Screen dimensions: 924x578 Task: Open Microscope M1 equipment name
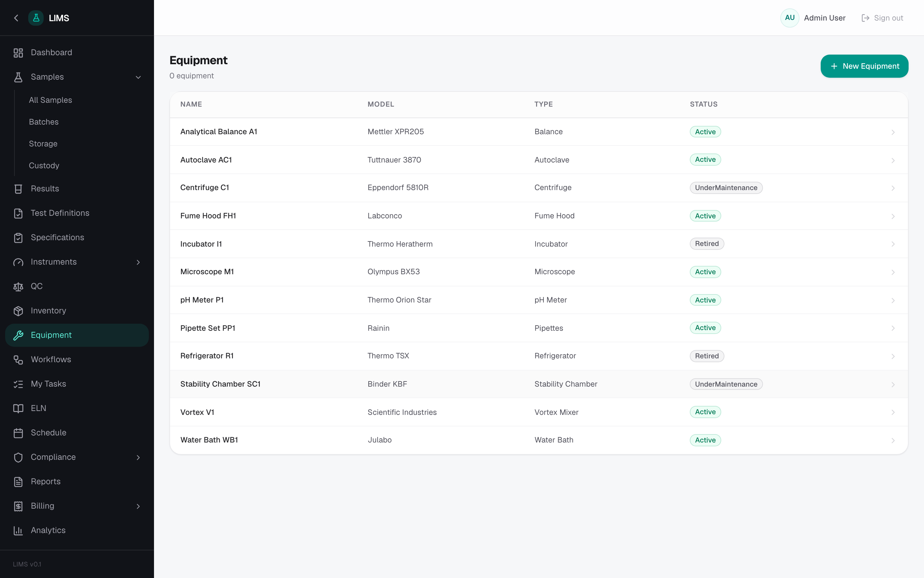pos(207,272)
